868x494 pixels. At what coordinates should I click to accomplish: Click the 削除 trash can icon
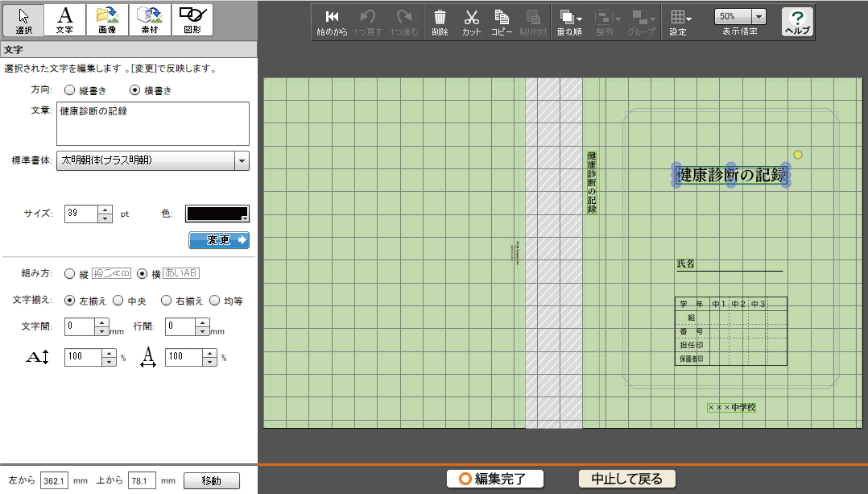pyautogui.click(x=440, y=22)
